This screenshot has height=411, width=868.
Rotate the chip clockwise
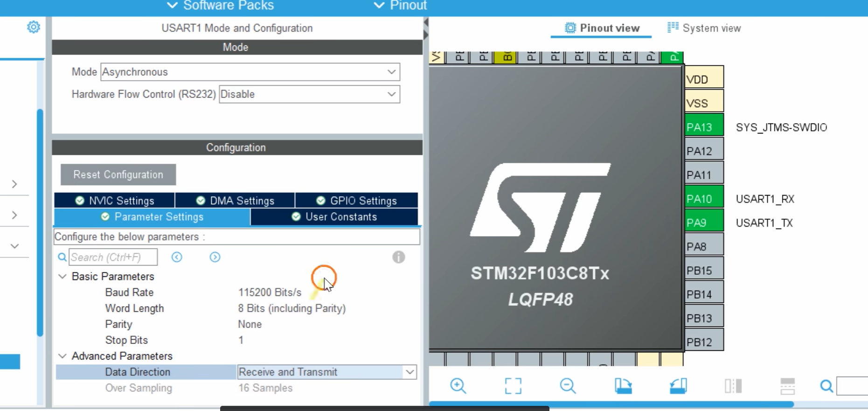click(x=623, y=386)
